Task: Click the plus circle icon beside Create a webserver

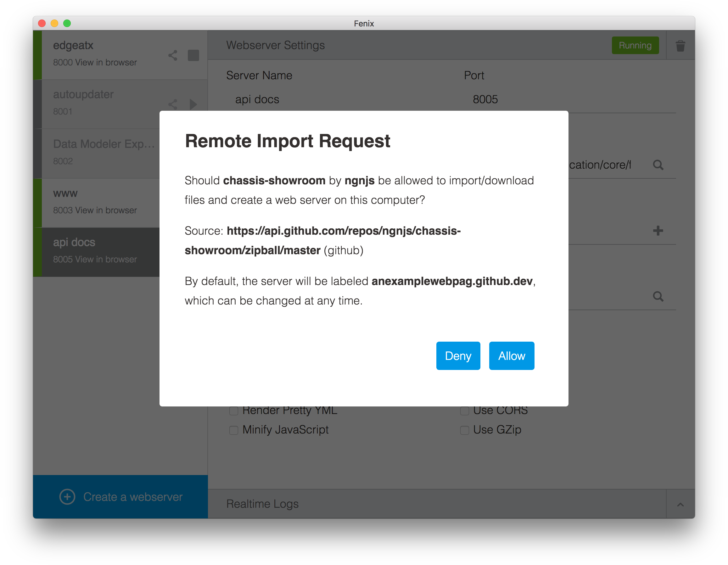Action: coord(67,497)
